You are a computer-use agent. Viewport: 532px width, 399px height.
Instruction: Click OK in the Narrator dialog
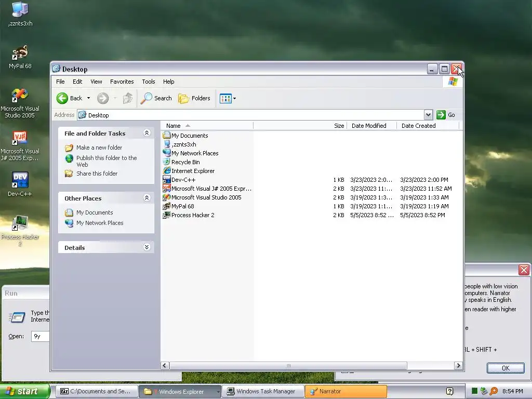[x=506, y=368]
